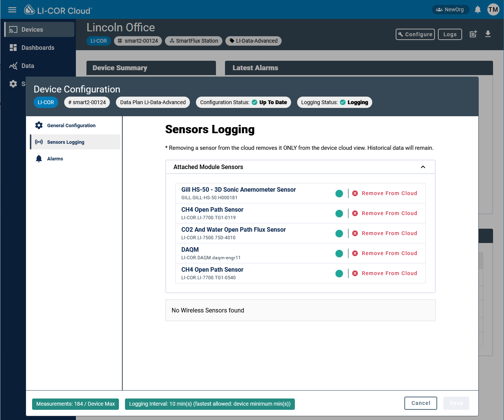Click the settings gear in the sidebar

pos(13,84)
